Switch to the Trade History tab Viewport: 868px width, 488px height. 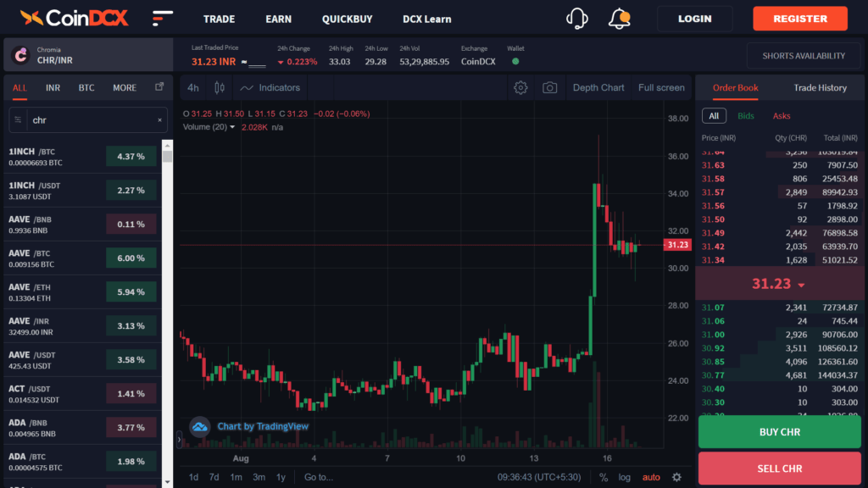pos(820,87)
